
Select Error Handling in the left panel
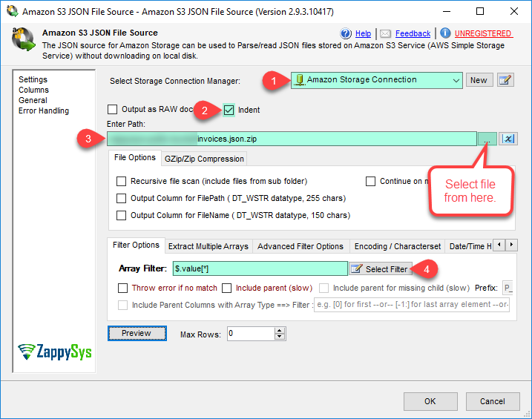point(44,110)
